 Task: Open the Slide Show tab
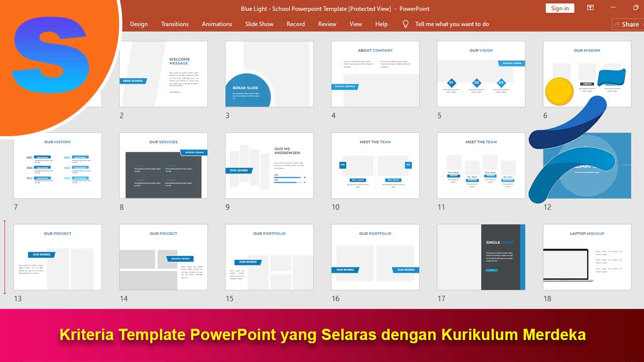[x=259, y=24]
